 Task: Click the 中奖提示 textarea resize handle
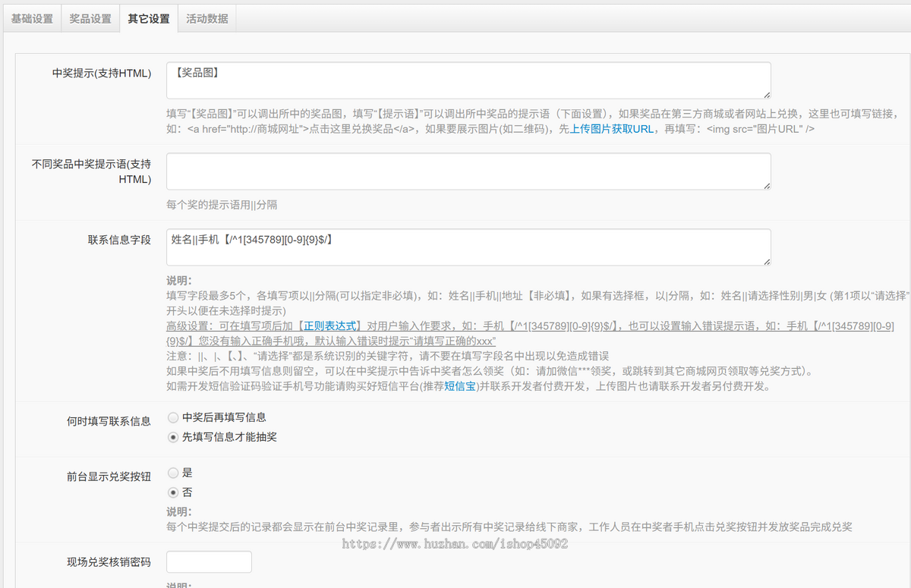(x=766, y=94)
